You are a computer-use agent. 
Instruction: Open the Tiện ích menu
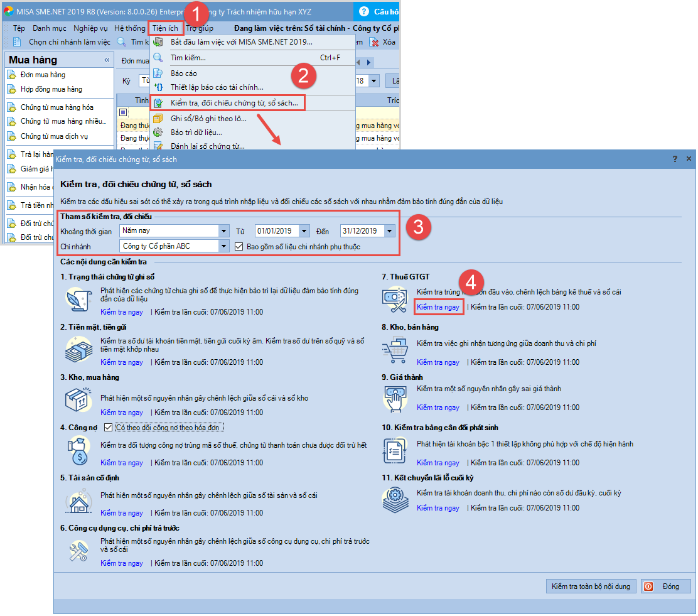click(x=165, y=28)
